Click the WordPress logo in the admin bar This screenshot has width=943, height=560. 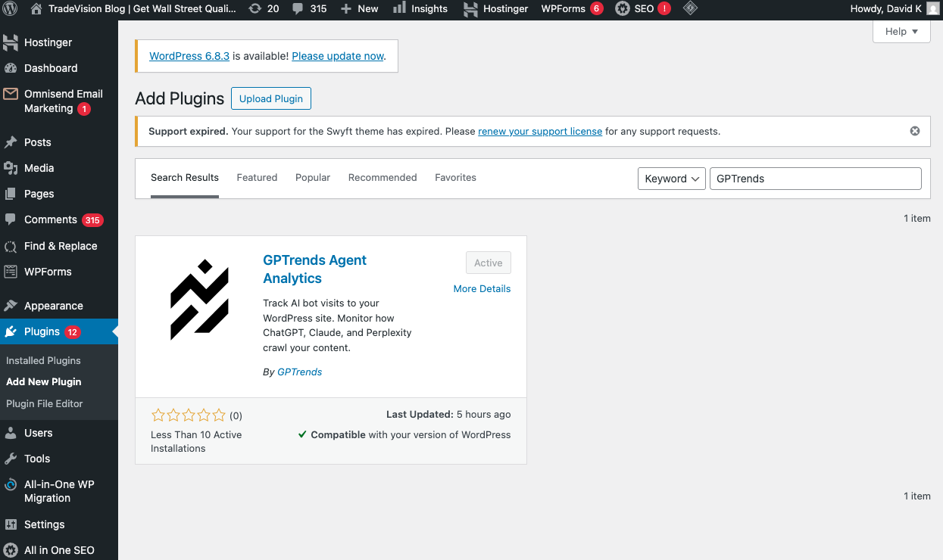8,9
